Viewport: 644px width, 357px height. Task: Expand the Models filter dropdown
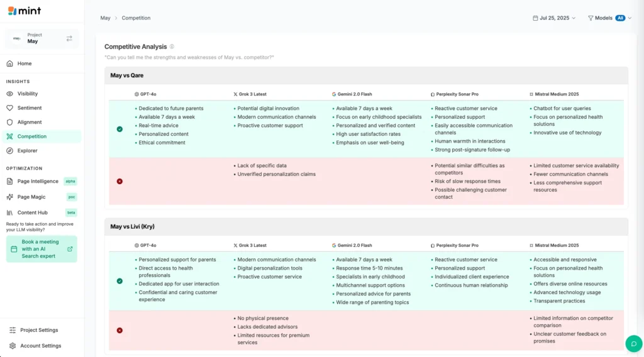coord(609,18)
